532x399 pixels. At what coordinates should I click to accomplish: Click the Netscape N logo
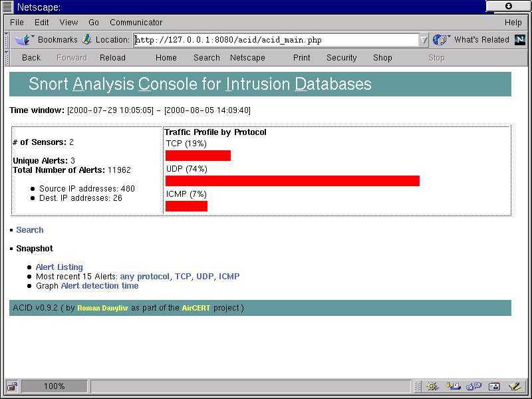(x=520, y=40)
